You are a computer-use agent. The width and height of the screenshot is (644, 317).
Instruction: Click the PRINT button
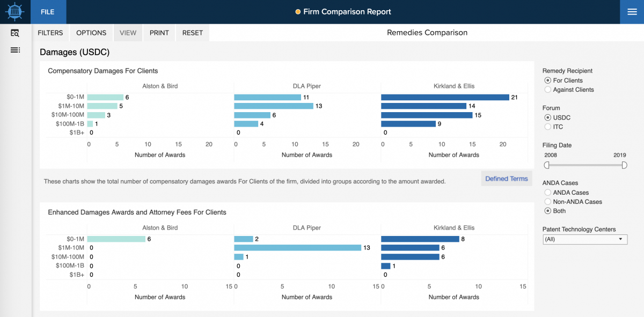click(159, 33)
